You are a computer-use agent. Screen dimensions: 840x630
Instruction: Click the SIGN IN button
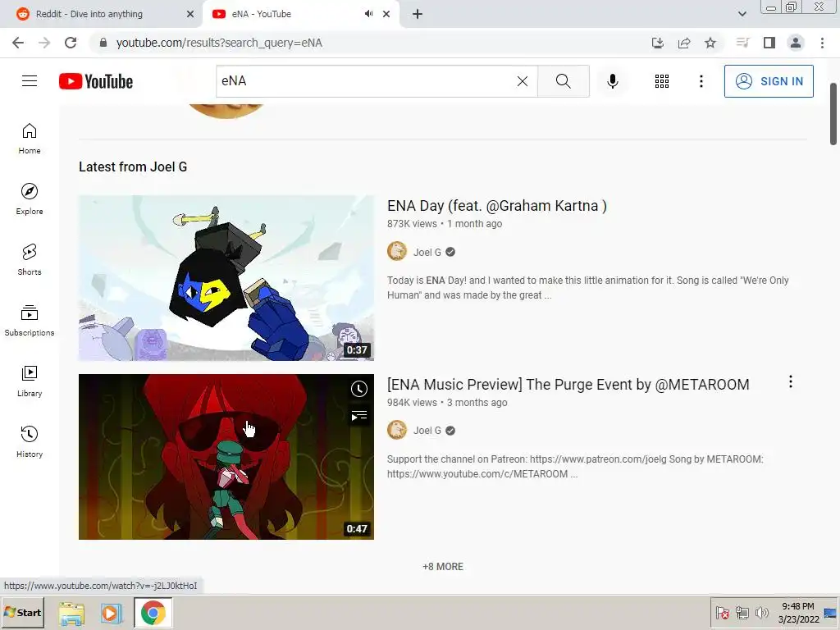[769, 81]
